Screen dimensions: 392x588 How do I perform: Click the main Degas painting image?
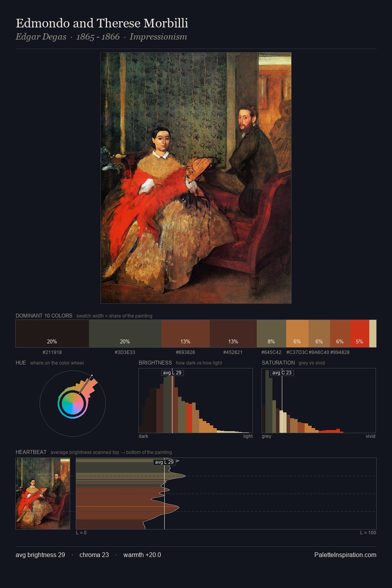pos(196,178)
